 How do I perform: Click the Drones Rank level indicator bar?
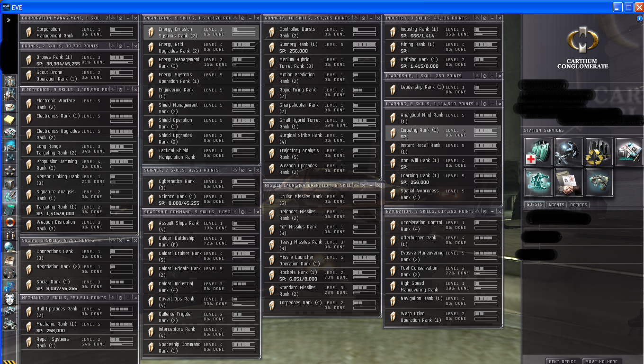click(122, 57)
